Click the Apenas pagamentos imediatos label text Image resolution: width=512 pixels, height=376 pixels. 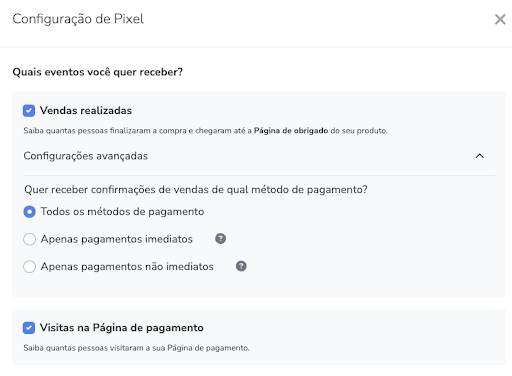coord(117,239)
